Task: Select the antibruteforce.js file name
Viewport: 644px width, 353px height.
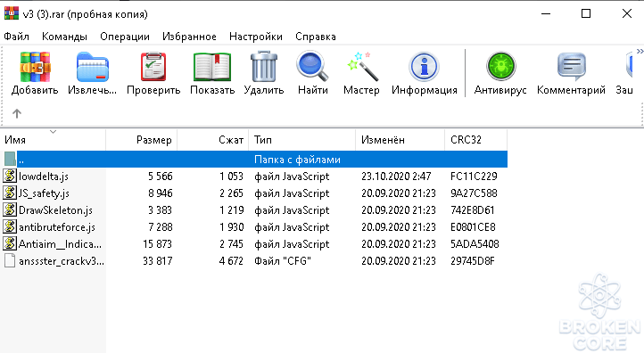Action: pos(57,227)
